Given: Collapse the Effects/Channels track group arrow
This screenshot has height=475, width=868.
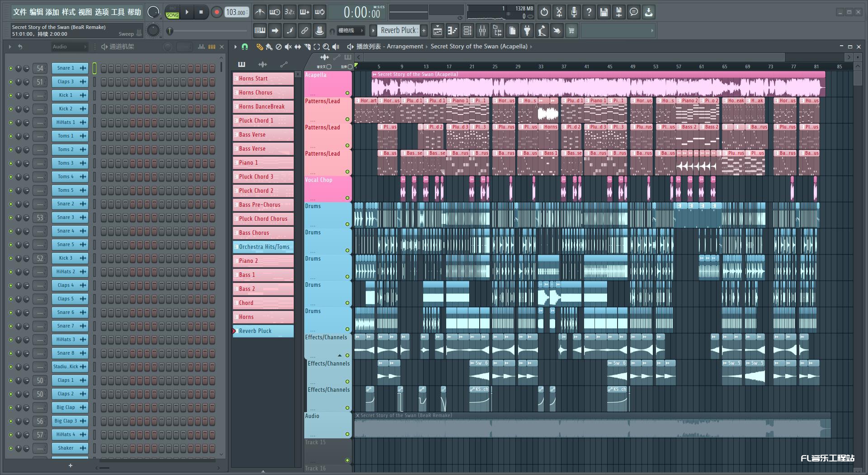Looking at the screenshot, I should [x=340, y=356].
